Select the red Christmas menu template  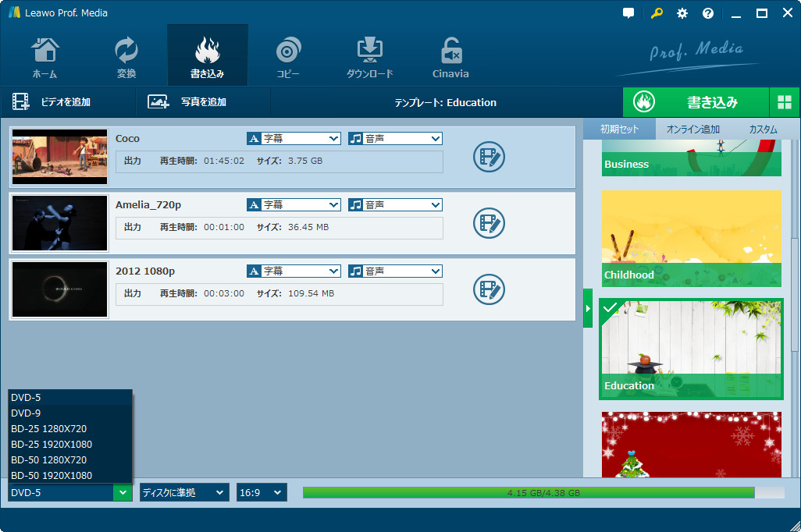692,445
